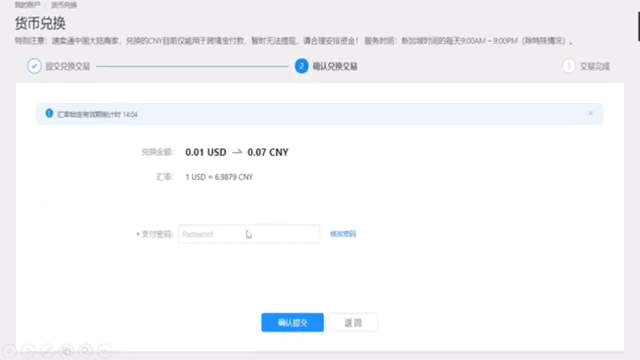Viewport: 640px width, 360px height.
Task: Click the 返回 back button
Action: click(353, 322)
